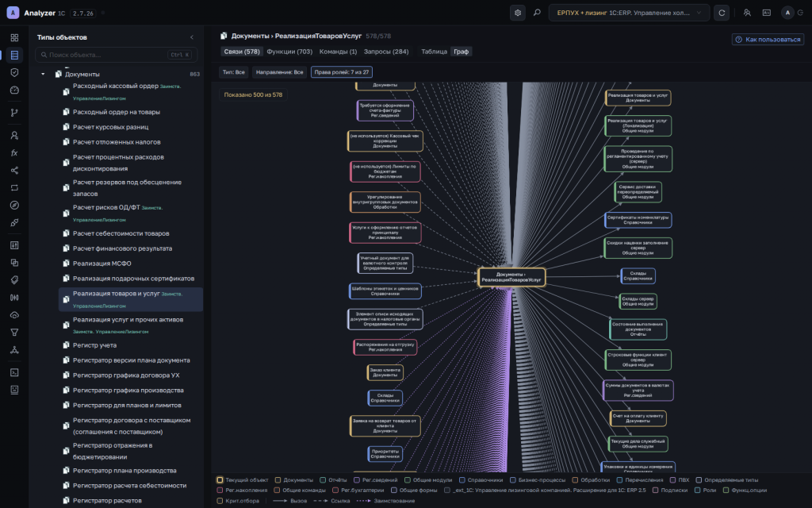Toggle the 'Документы' legend checkbox

click(x=278, y=480)
